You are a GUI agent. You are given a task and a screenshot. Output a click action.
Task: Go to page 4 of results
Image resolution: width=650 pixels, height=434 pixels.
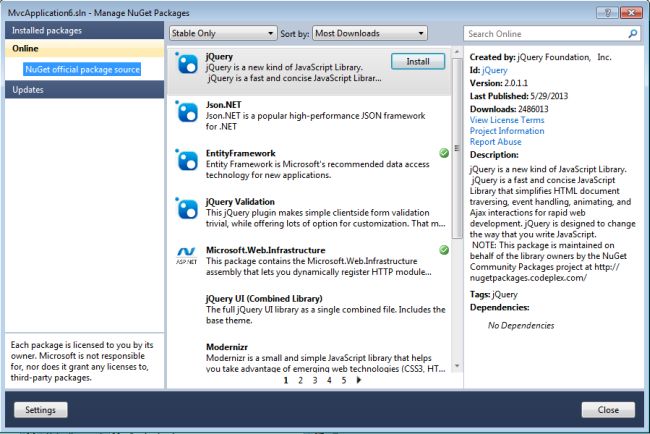point(329,380)
